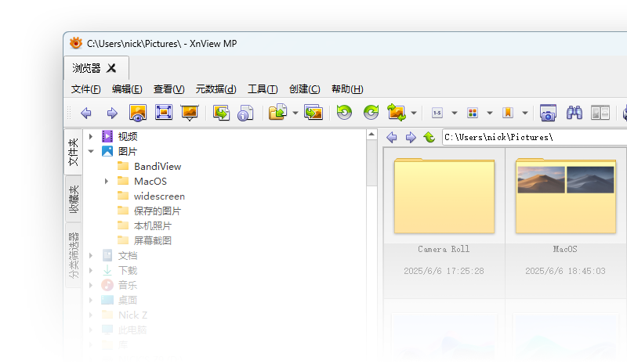Click the MacOS date 2025/6/6 18:45:03
Viewport: 627px width, 364px height.
[x=565, y=271]
